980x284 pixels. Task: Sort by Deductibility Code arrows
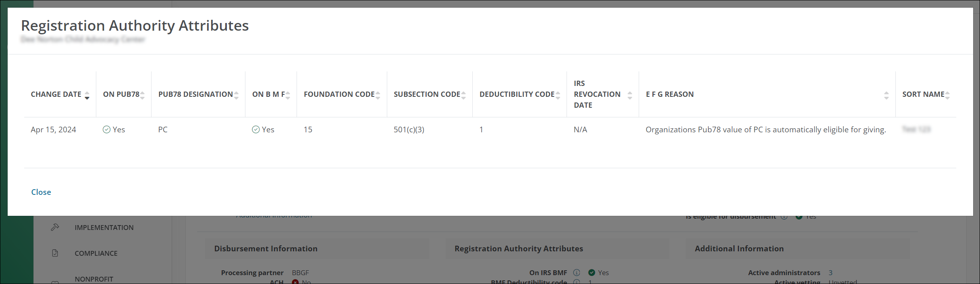(x=558, y=95)
